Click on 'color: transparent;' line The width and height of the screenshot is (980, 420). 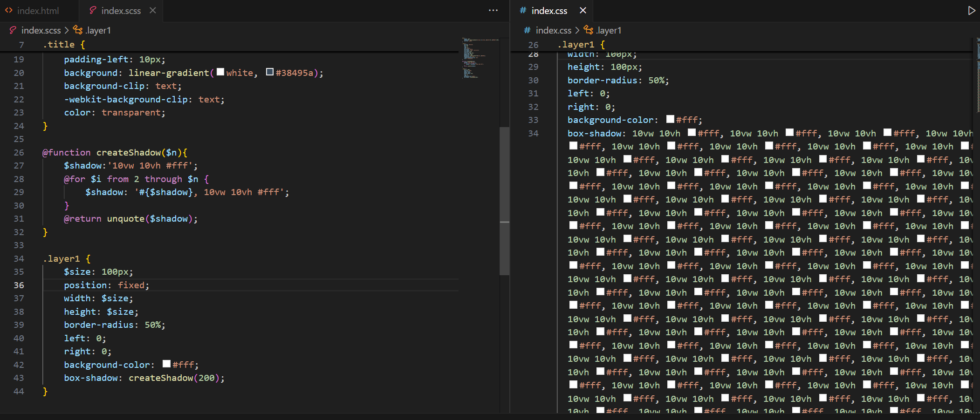[115, 112]
